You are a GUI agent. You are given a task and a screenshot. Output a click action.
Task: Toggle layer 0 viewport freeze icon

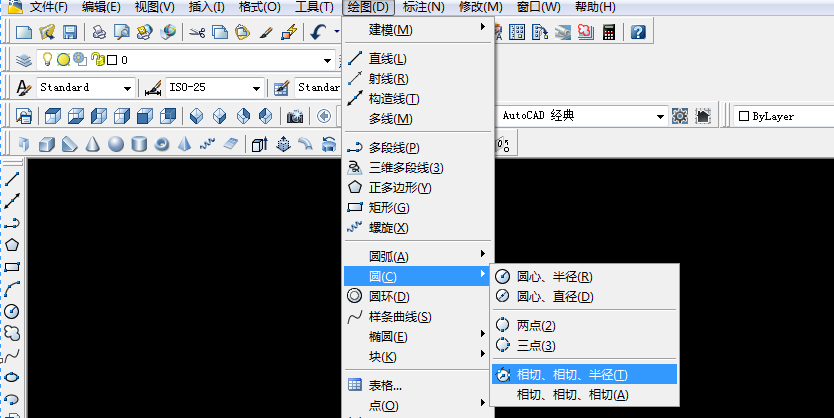80,59
